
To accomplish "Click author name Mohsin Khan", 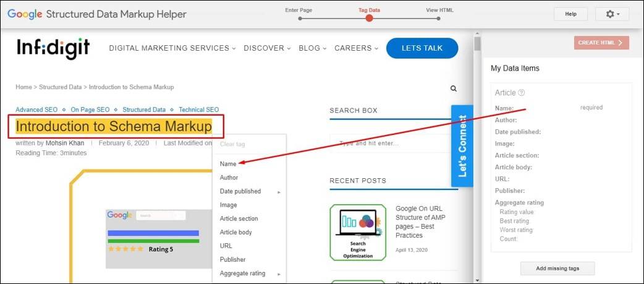I will (x=65, y=143).
